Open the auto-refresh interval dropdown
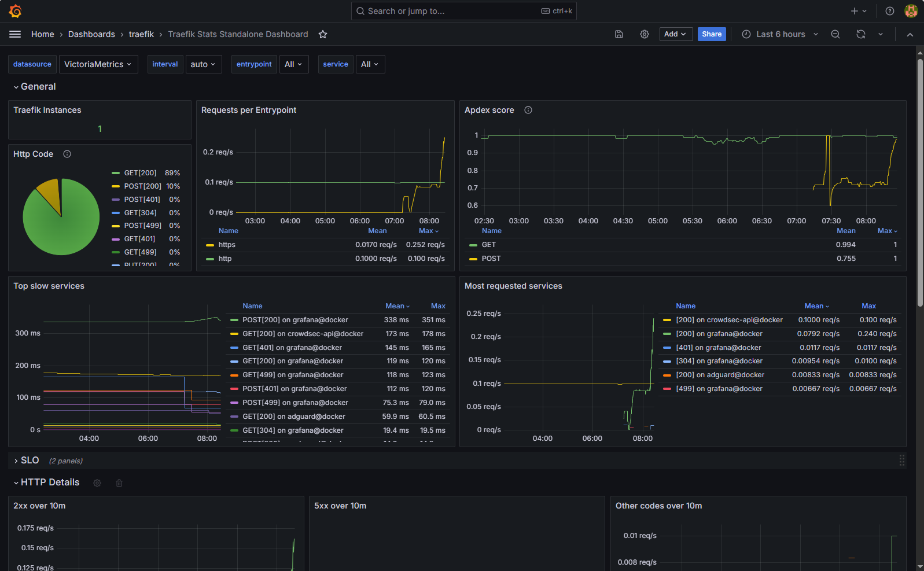Screen dimensions: 924x571 881,34
